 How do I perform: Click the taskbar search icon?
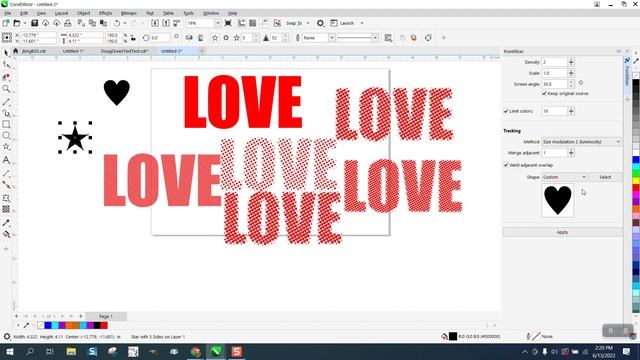point(30,351)
